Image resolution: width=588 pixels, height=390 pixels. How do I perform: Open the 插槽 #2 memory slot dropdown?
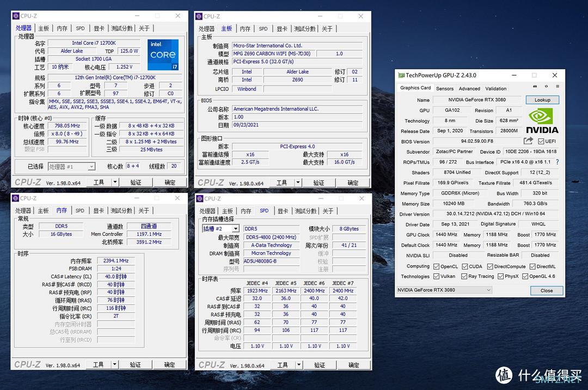(x=220, y=229)
